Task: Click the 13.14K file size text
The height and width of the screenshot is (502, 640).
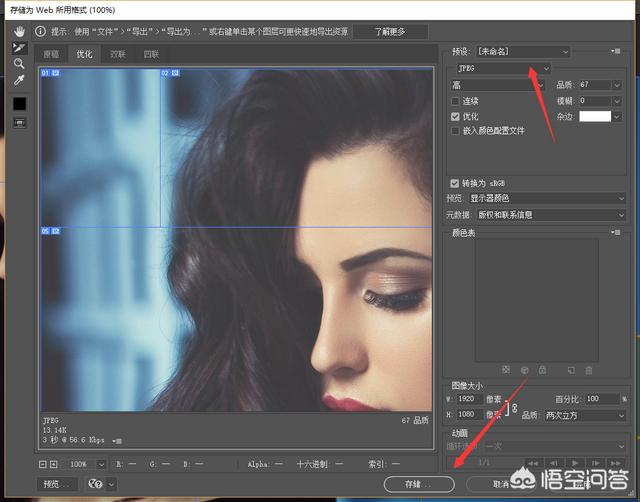Action: coord(54,430)
